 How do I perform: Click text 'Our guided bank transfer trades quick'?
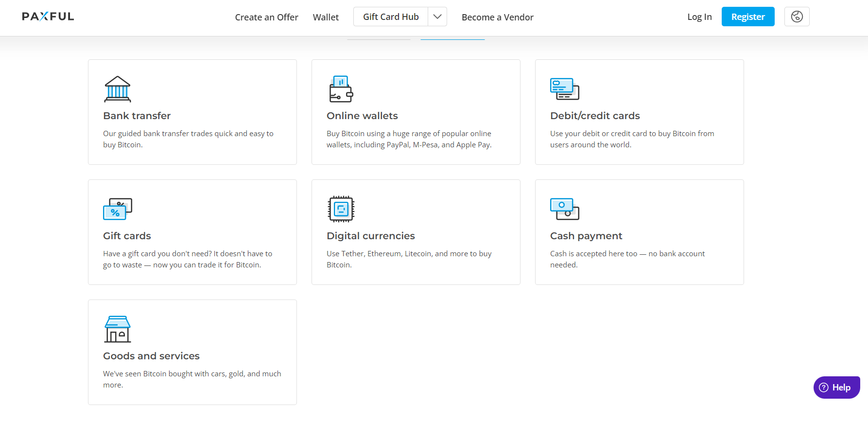168,134
